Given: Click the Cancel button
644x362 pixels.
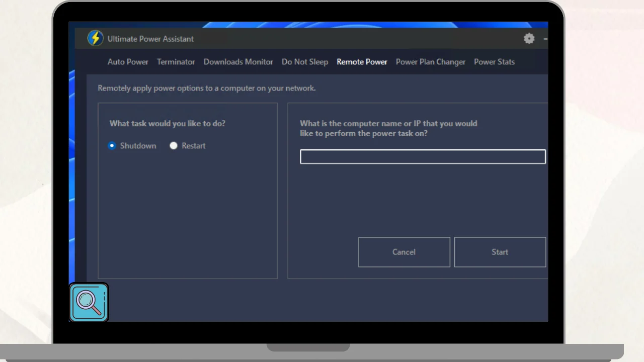Looking at the screenshot, I should tap(404, 252).
